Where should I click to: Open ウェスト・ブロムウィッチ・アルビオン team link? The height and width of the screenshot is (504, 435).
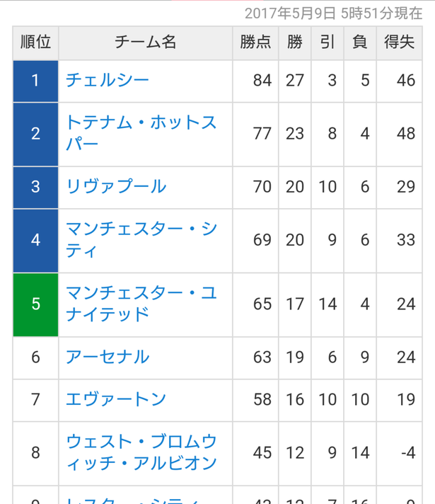point(141,452)
